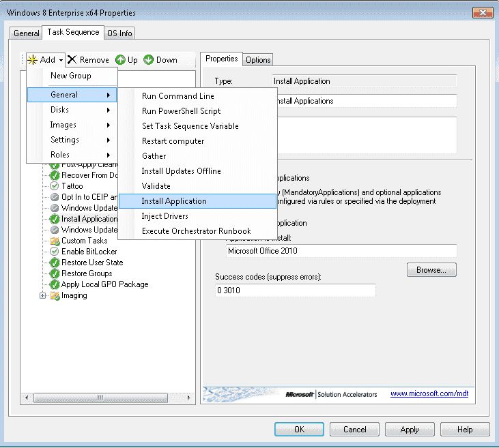Screen dimensions: 499x448
Task: Choose Install Application in submenu
Action: click(x=197, y=201)
